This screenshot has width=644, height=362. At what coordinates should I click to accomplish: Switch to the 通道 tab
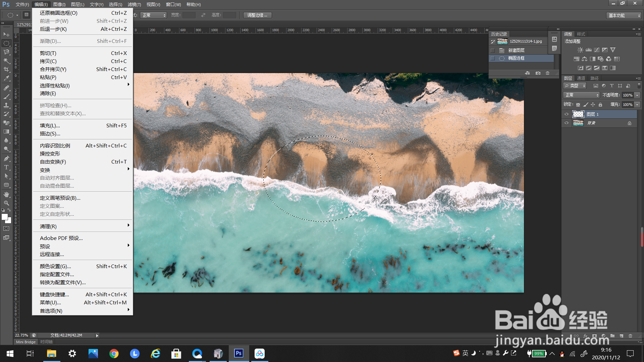coord(581,78)
